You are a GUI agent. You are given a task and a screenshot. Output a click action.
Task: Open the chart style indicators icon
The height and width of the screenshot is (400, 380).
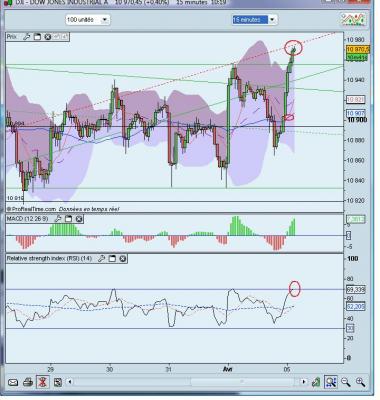pyautogui.click(x=353, y=19)
